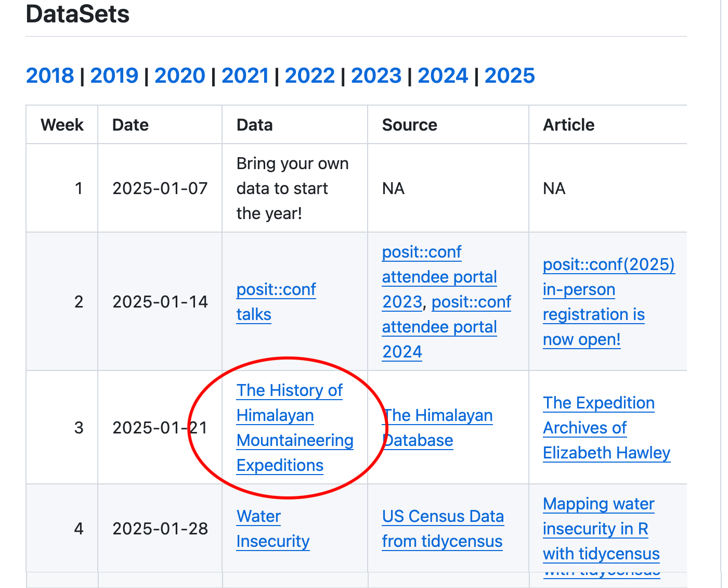Open posit::conf attendee portal 2023 source
728x588 pixels.
pos(439,277)
